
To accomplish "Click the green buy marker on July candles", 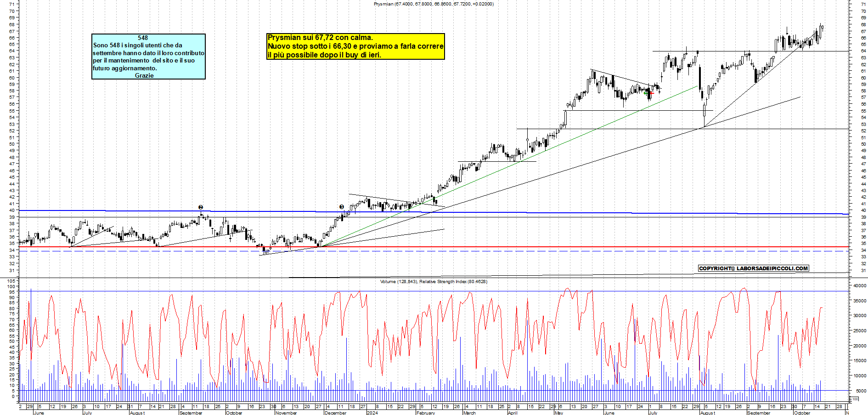I will point(646,93).
